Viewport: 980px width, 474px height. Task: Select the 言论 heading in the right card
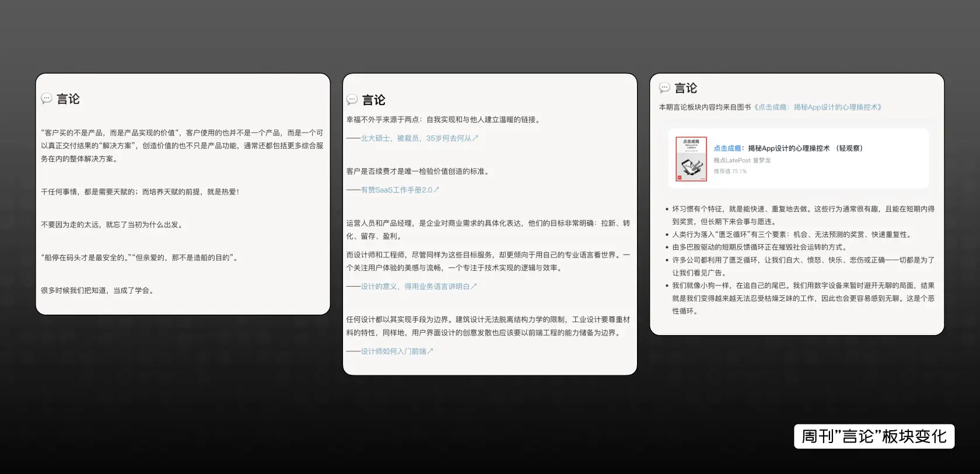[686, 88]
